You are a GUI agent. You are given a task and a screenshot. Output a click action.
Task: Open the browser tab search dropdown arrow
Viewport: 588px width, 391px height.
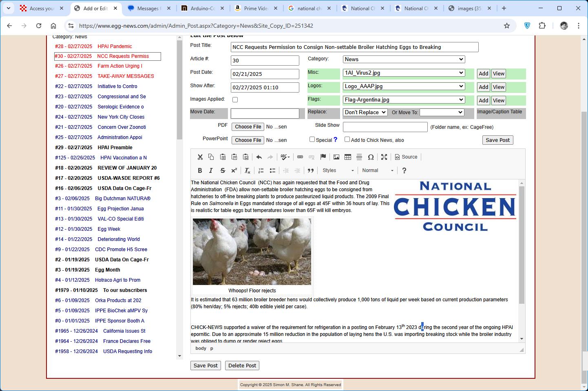click(8, 8)
